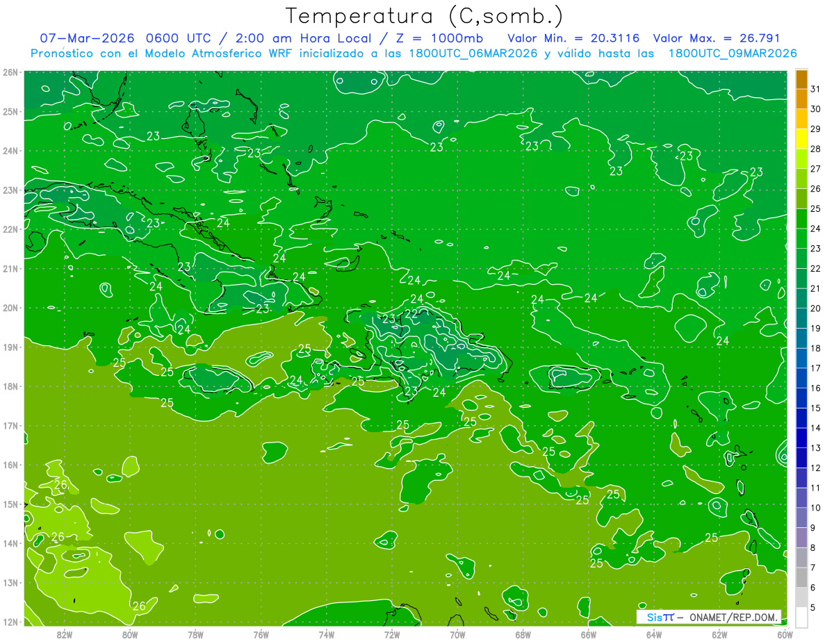Viewport: 834px width, 644px height.
Task: Click the '21N' latitude label
Action: point(10,268)
